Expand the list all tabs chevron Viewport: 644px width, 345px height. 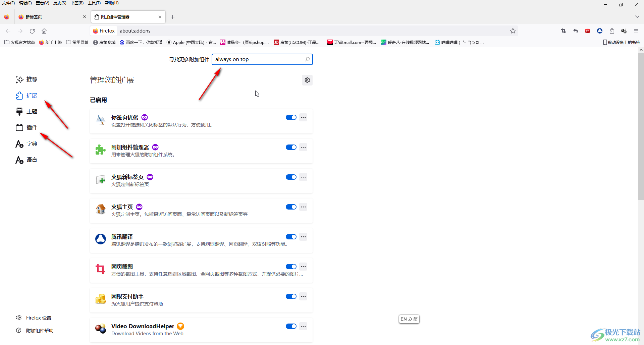[x=637, y=17]
